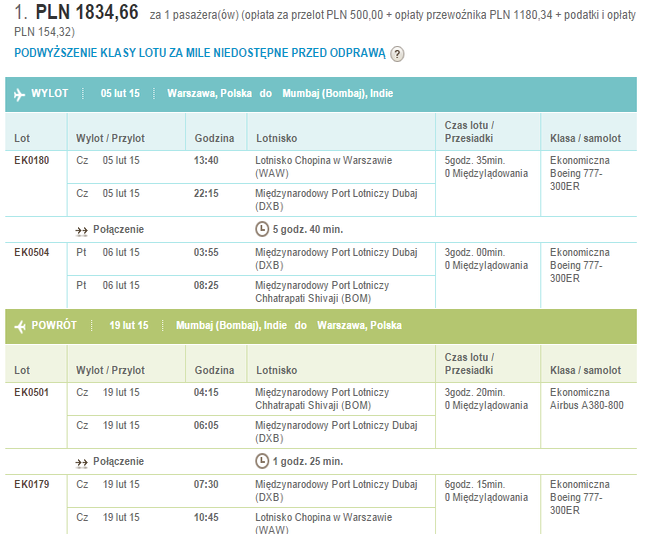Click Chhatrapati Shivaji (BOM) arrival for EK0504
Image resolution: width=650 pixels, height=534 pixels.
coord(313,299)
